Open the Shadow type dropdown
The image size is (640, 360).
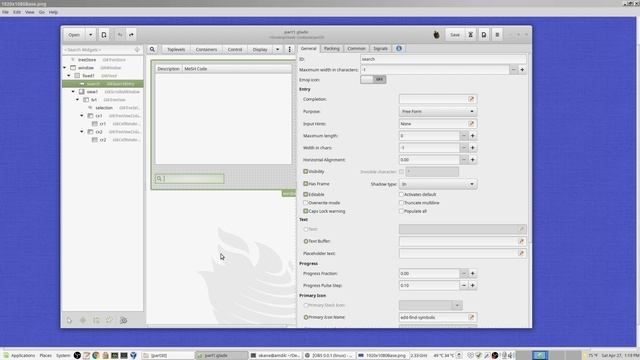point(438,184)
